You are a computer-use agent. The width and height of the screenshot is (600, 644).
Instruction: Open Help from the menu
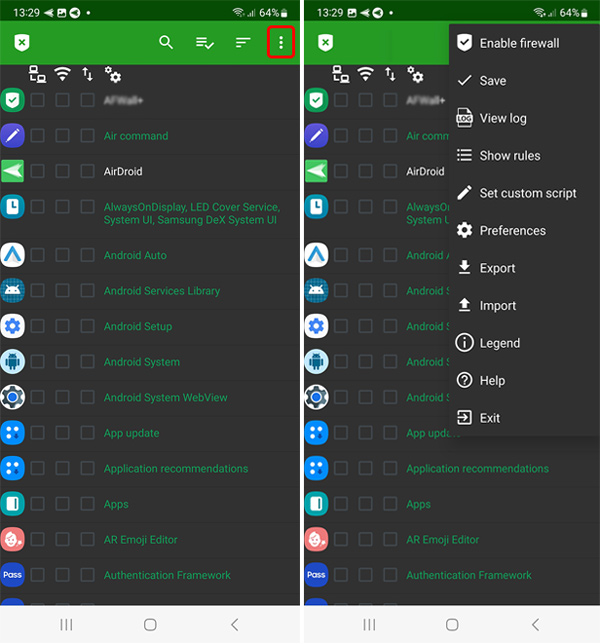(524, 380)
